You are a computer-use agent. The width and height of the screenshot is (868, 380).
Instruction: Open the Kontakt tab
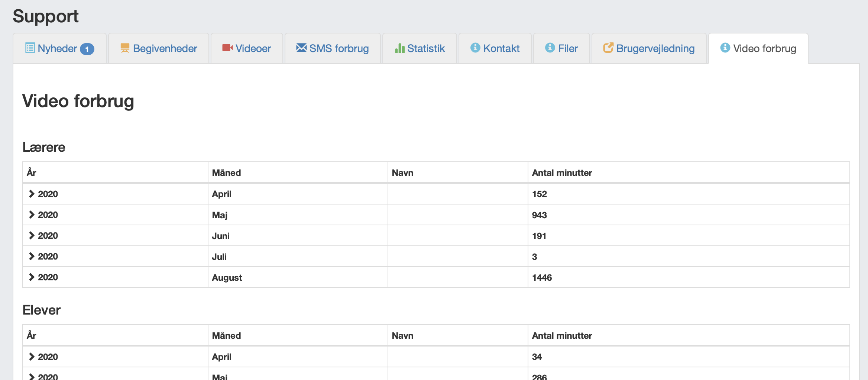click(x=495, y=48)
